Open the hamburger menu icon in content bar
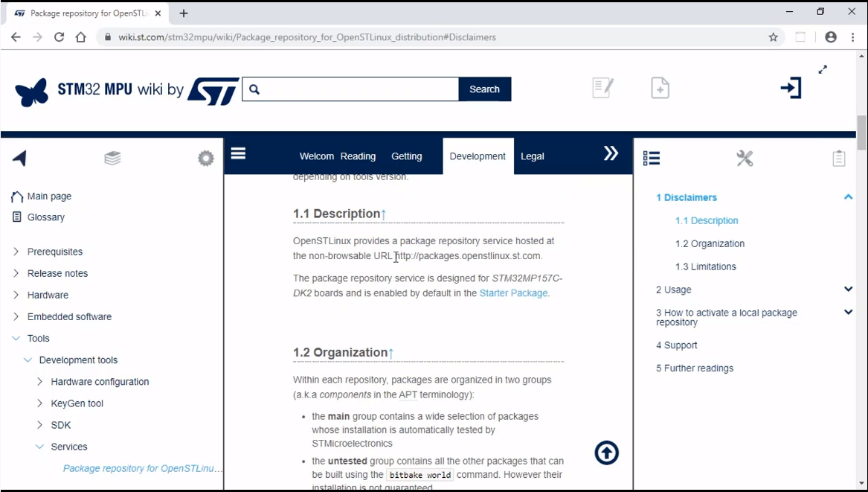868x492 pixels. (x=238, y=153)
